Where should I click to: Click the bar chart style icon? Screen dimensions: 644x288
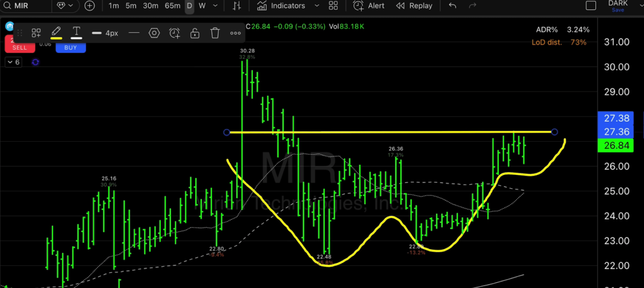point(237,6)
